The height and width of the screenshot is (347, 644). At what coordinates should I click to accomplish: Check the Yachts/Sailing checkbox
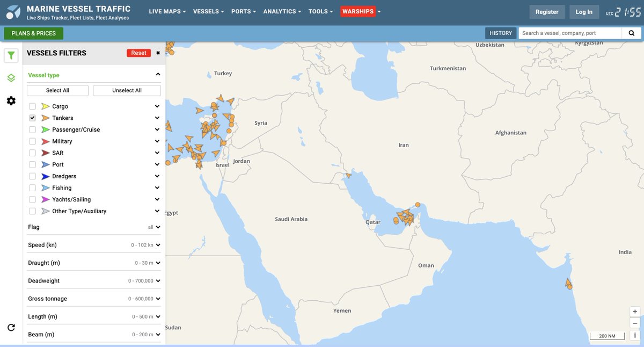32,199
